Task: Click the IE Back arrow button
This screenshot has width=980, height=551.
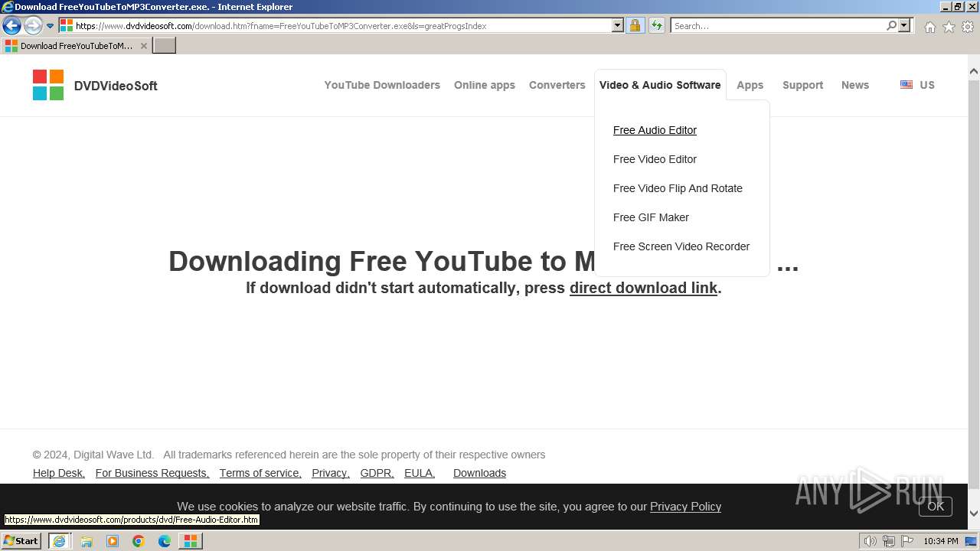Action: coord(11,25)
